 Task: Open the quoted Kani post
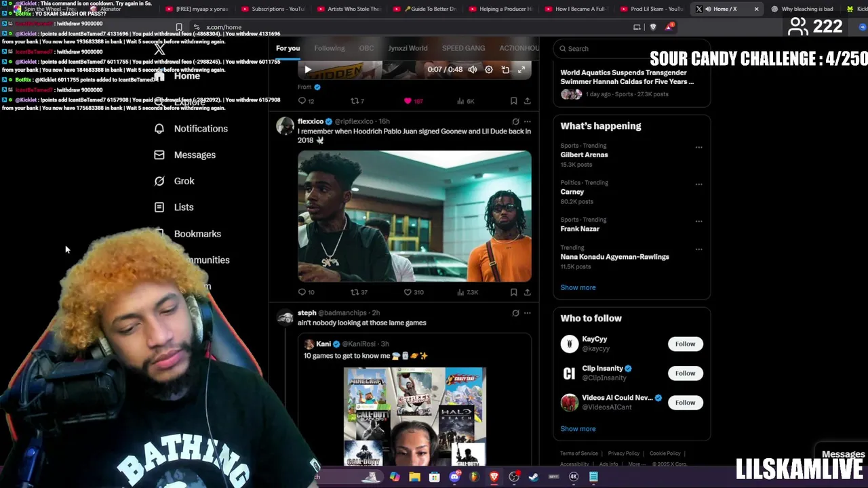click(x=414, y=400)
